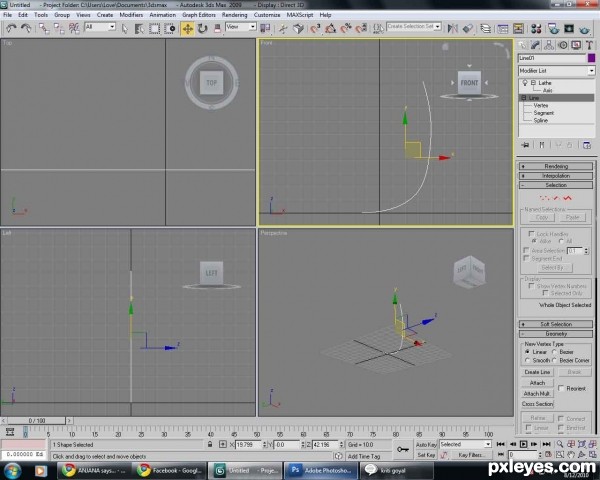Click the Cross Section button
This screenshot has width=600, height=480.
coord(537,404)
